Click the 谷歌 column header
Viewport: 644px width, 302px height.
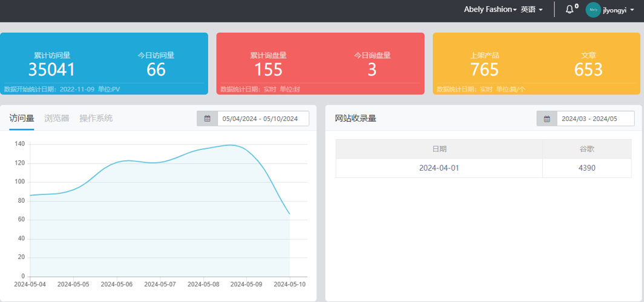pyautogui.click(x=586, y=149)
